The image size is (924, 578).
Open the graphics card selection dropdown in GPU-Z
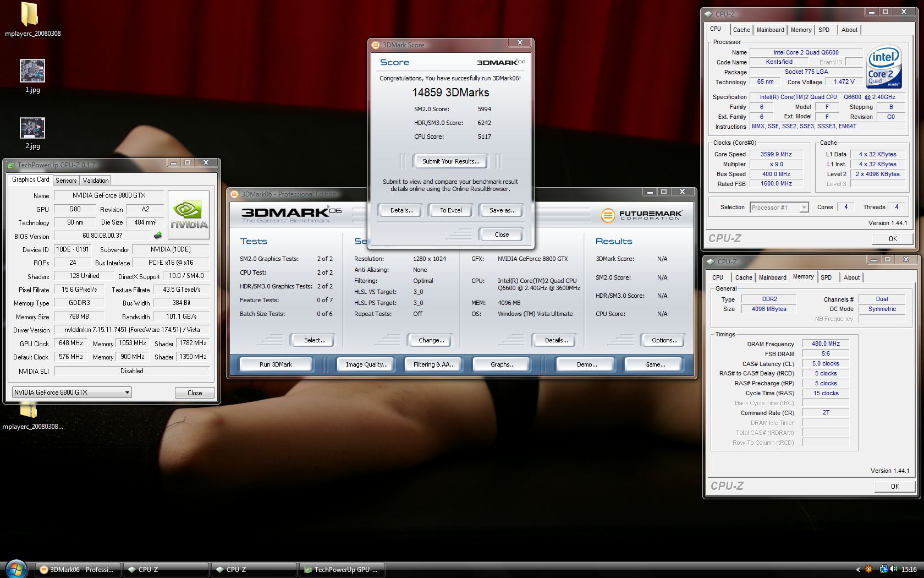pyautogui.click(x=72, y=392)
